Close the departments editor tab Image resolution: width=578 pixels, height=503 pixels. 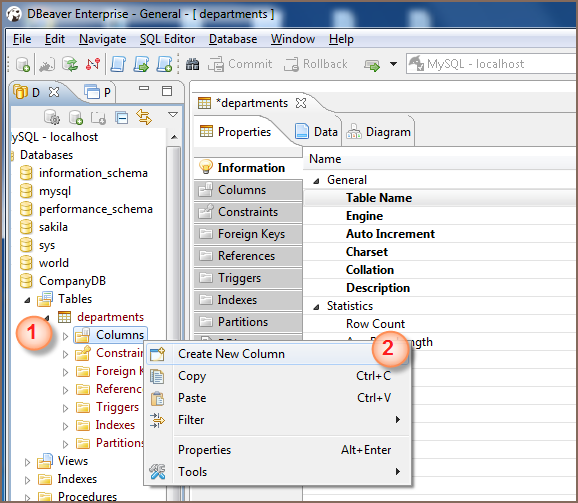301,103
